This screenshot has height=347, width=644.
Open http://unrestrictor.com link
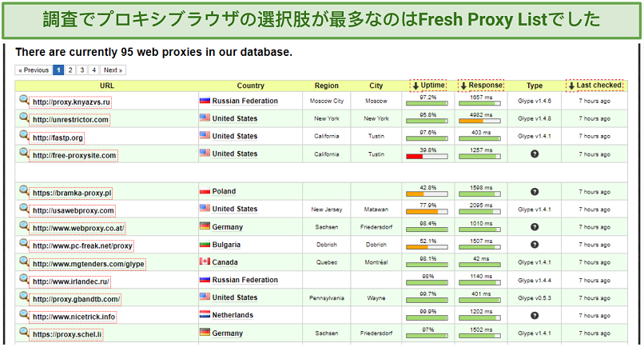click(70, 120)
